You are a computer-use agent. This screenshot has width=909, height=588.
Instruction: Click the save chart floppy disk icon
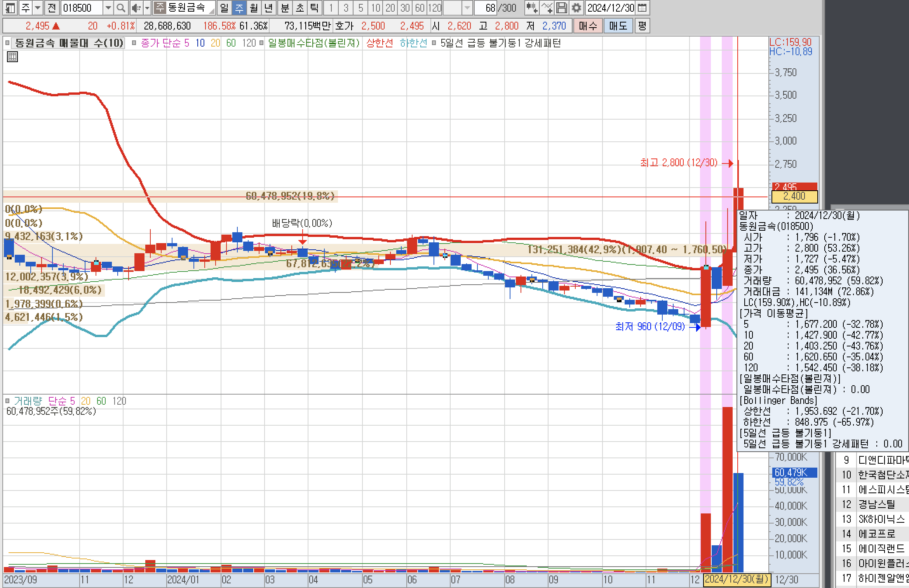(x=561, y=8)
